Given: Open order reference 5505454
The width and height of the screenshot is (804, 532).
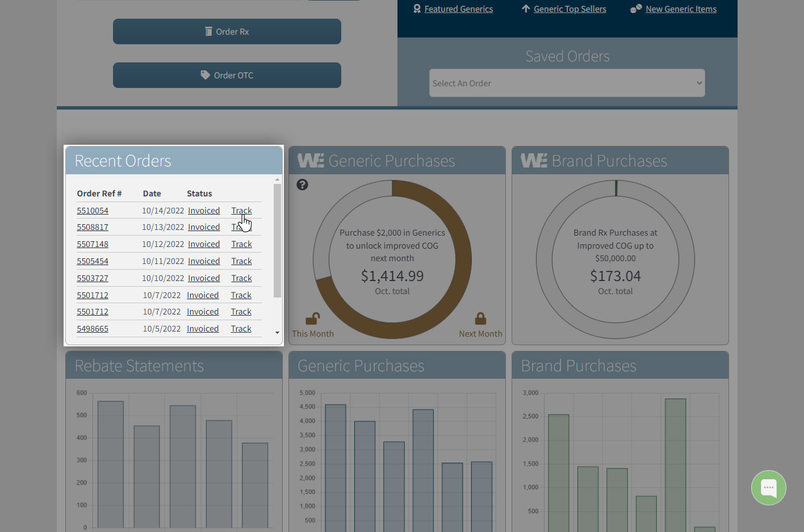Looking at the screenshot, I should click(93, 261).
